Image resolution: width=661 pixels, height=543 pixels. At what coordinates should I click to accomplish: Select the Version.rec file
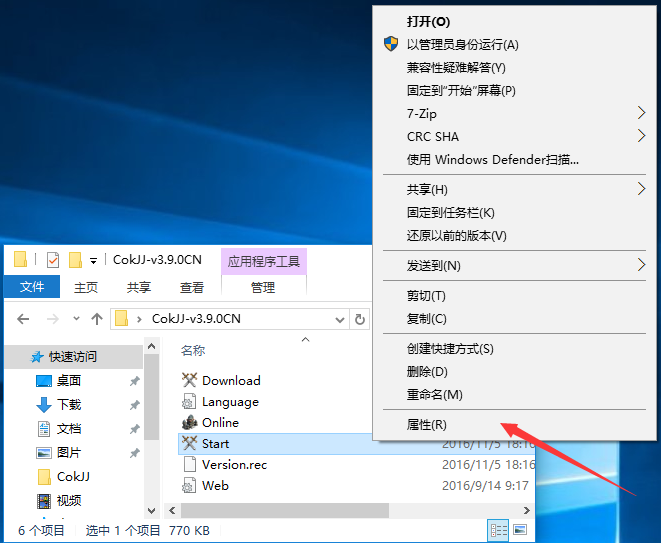pos(234,464)
